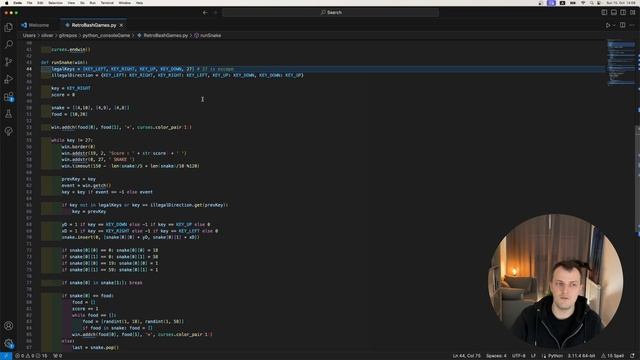Image resolution: width=640 pixels, height=360 pixels.
Task: Open the Accounts icon in activity bar
Action: [9, 326]
